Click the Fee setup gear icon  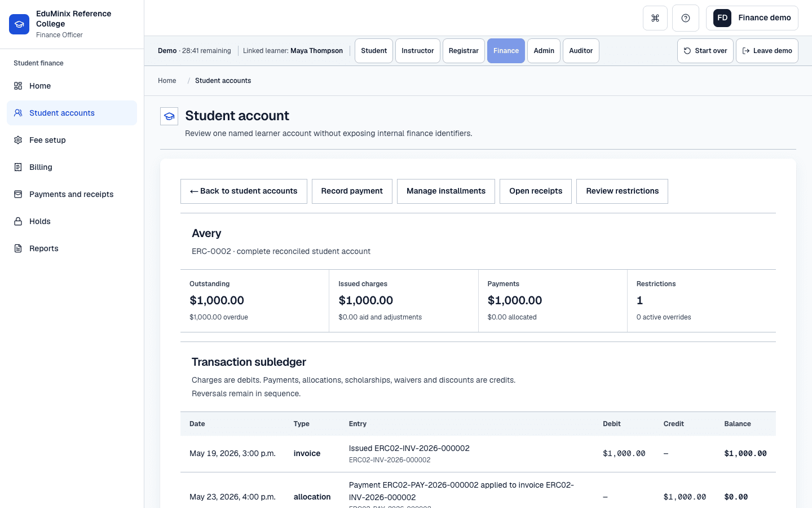click(x=18, y=140)
